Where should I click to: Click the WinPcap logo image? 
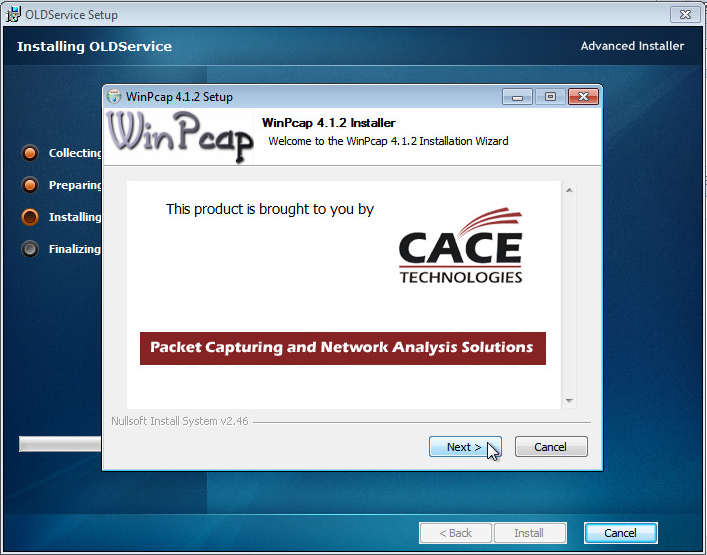click(x=179, y=136)
